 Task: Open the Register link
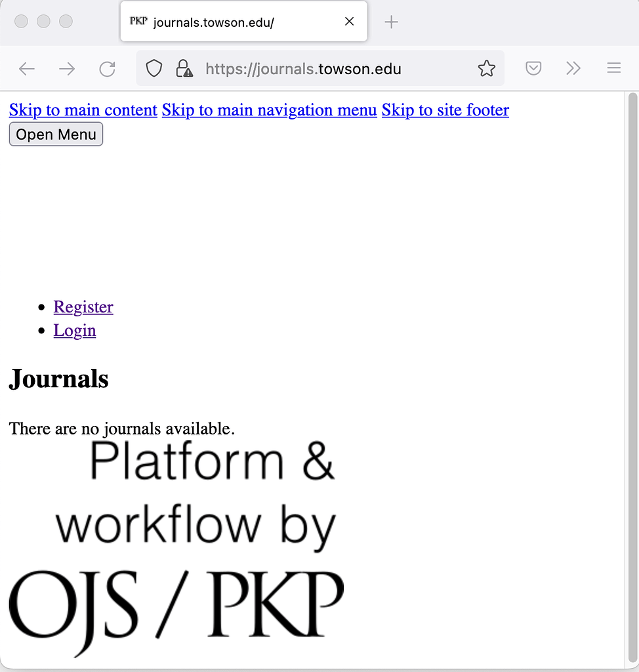tap(83, 307)
